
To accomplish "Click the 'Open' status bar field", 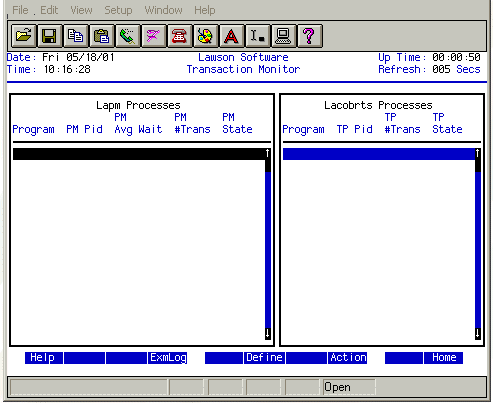I will coord(349,387).
